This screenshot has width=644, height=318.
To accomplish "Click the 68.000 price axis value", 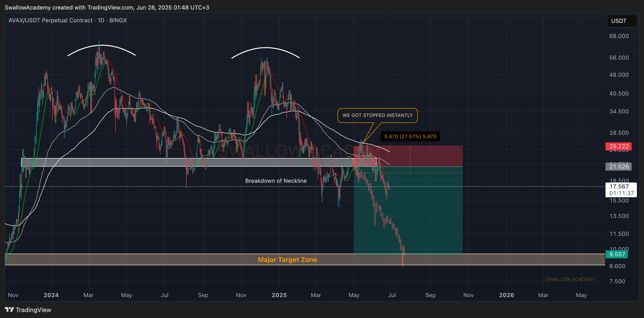I will click(619, 36).
